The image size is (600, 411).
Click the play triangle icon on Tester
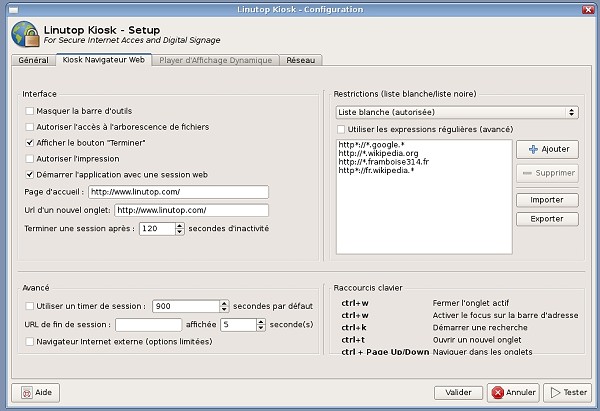tap(555, 393)
